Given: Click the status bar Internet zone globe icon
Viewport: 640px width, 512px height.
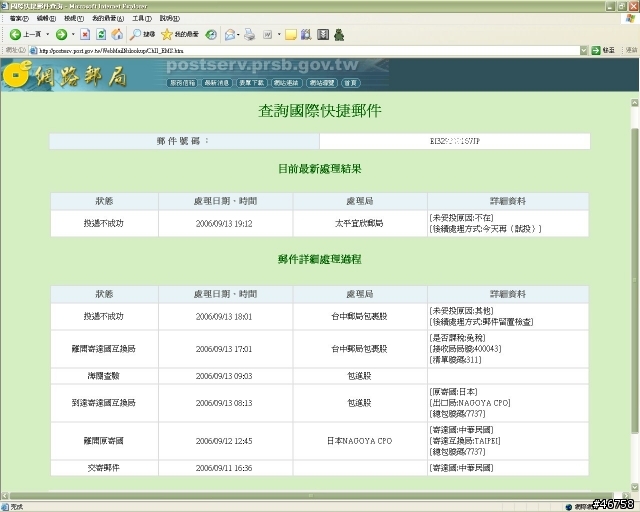Looking at the screenshot, I should [569, 507].
